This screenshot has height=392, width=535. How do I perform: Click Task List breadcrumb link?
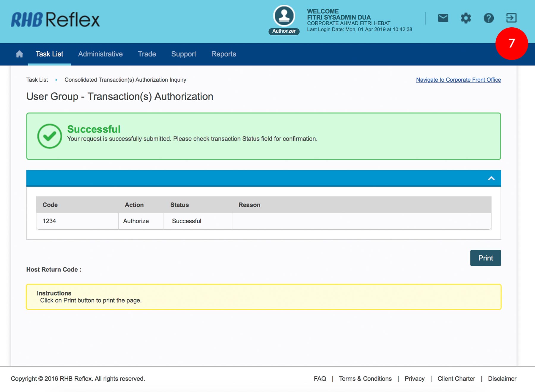pos(37,80)
